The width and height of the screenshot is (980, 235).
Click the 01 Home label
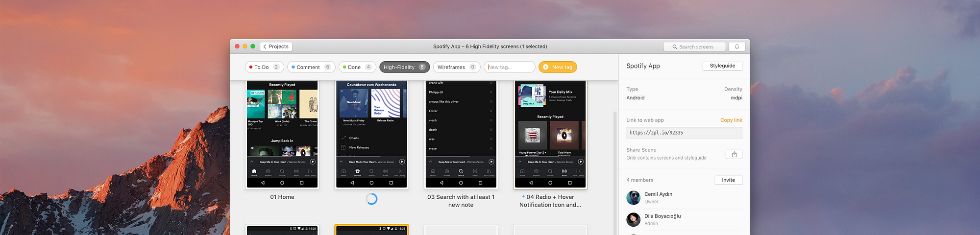pyautogui.click(x=282, y=197)
